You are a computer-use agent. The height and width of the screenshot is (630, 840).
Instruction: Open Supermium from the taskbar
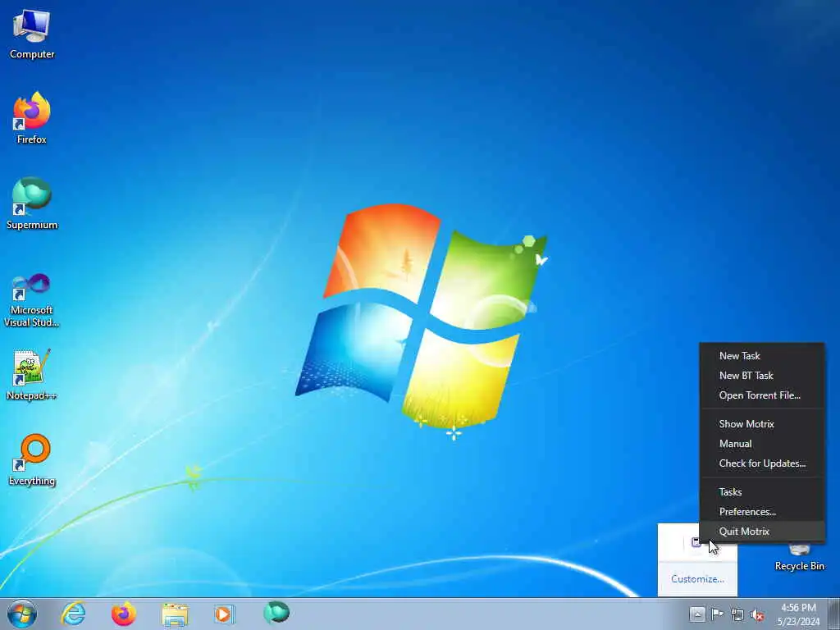click(x=276, y=613)
